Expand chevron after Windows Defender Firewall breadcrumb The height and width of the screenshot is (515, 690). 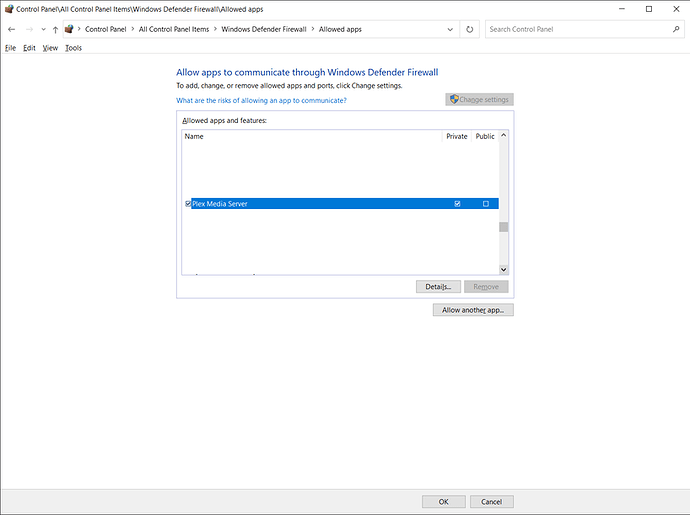pos(313,29)
